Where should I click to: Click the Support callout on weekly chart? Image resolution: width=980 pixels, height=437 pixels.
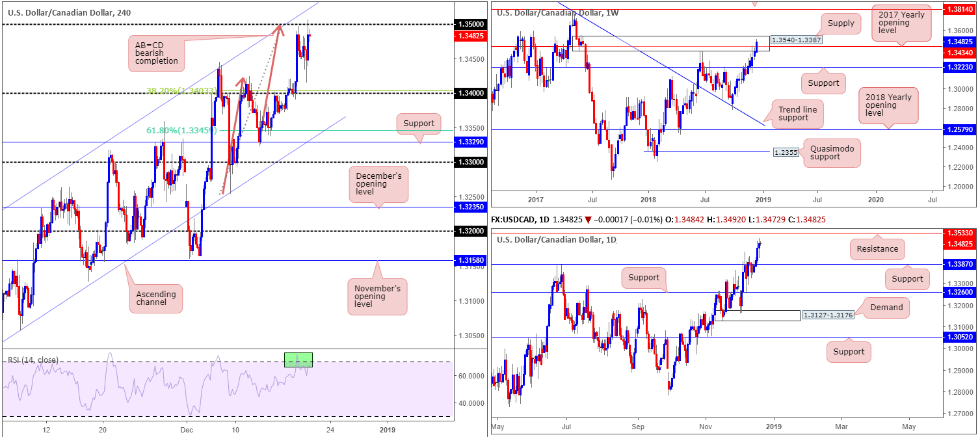[x=823, y=83]
